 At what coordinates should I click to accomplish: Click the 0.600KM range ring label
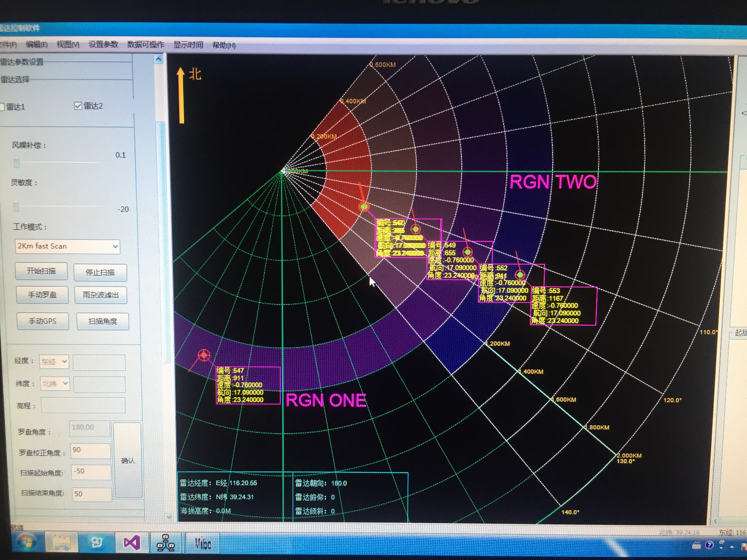(x=383, y=65)
